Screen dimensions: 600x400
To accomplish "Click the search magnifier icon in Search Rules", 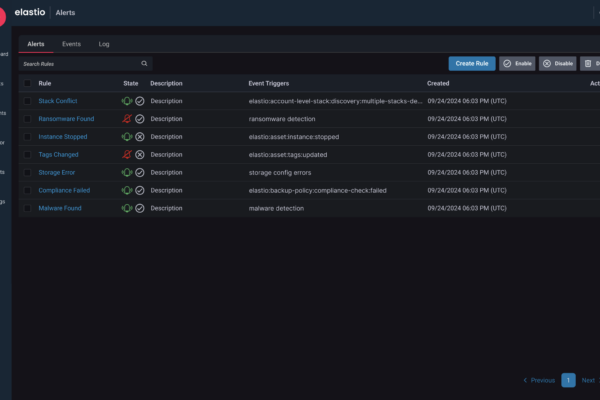I will (144, 63).
